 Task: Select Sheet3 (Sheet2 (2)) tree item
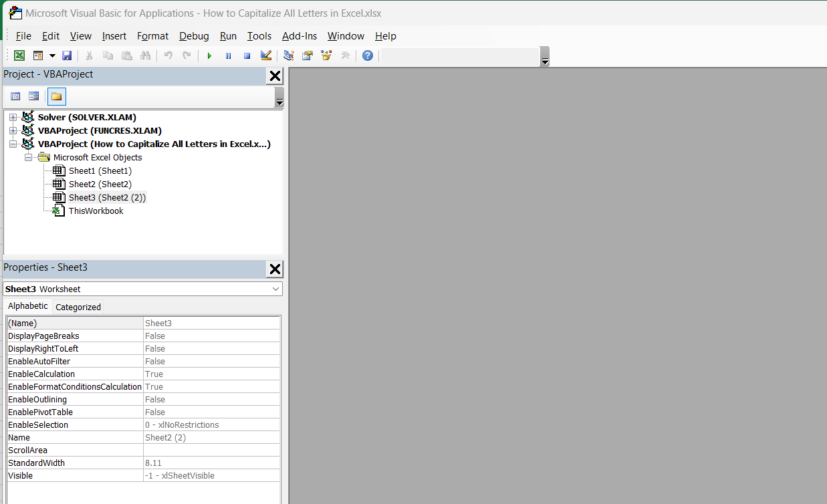[x=107, y=198]
